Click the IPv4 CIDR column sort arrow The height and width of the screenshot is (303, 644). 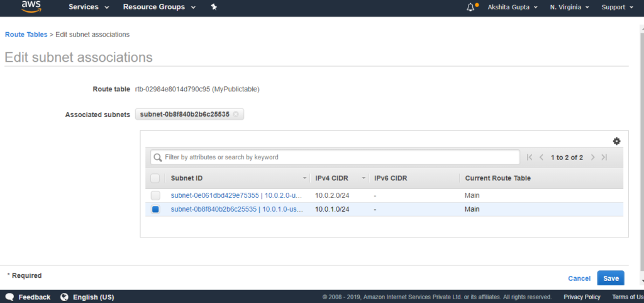click(x=364, y=178)
